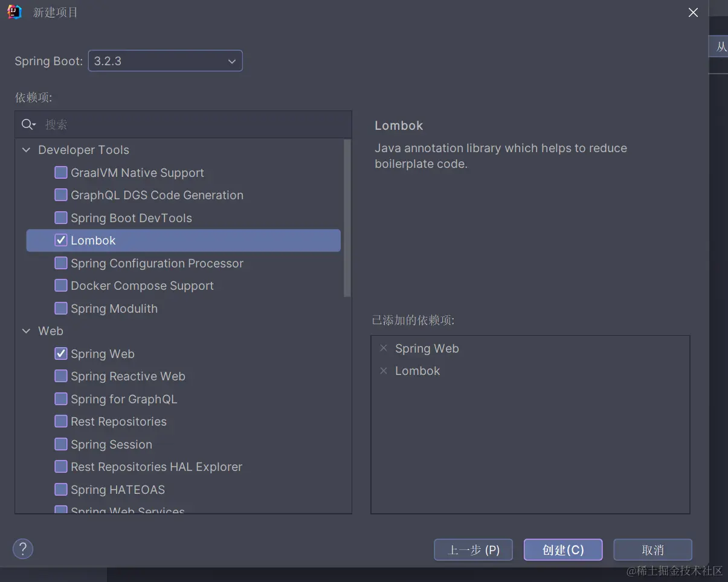Enable Spring Reactive Web checkbox
Image resolution: width=728 pixels, height=582 pixels.
click(61, 376)
